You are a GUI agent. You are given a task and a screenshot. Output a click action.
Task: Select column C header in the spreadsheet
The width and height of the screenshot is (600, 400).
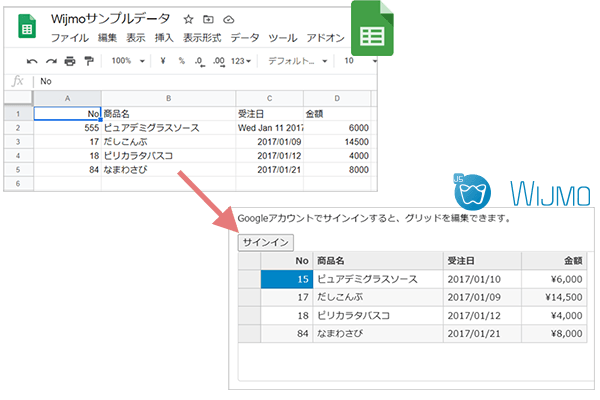pyautogui.click(x=269, y=98)
